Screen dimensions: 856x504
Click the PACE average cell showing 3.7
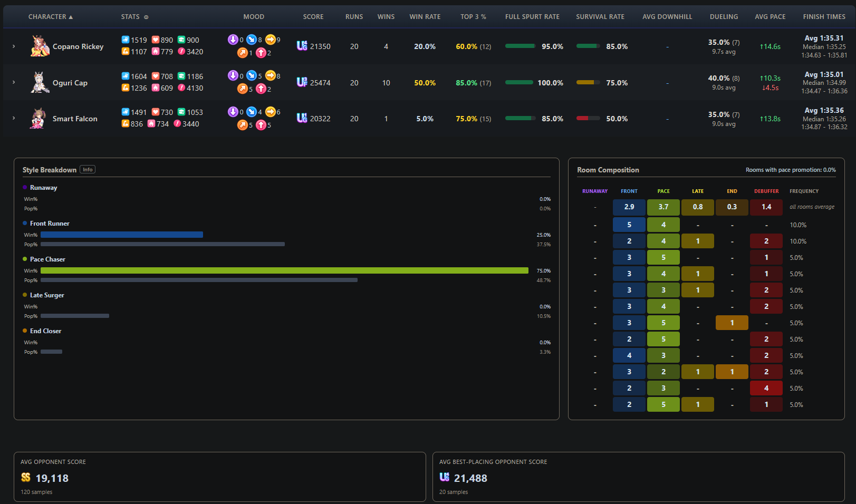663,207
